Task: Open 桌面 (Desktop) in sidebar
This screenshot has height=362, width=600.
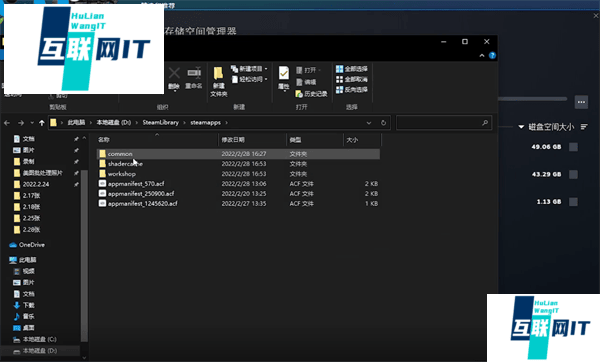Action: [x=24, y=328]
